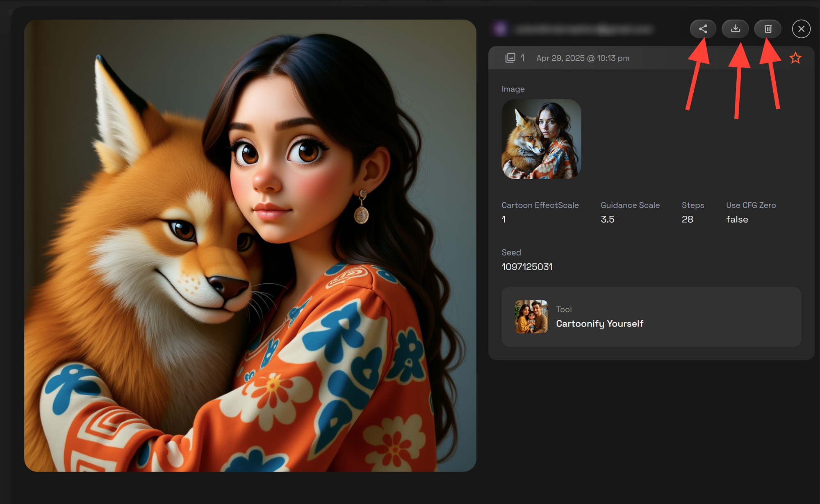
Task: Click the image count icon next to '1'
Action: click(510, 58)
